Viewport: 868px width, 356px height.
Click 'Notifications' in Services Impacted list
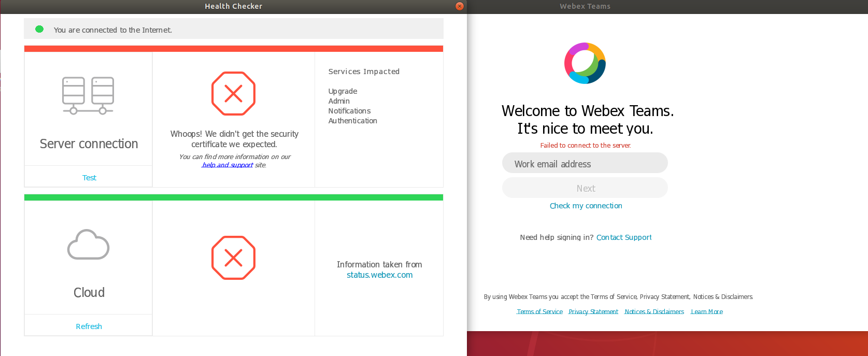click(349, 111)
